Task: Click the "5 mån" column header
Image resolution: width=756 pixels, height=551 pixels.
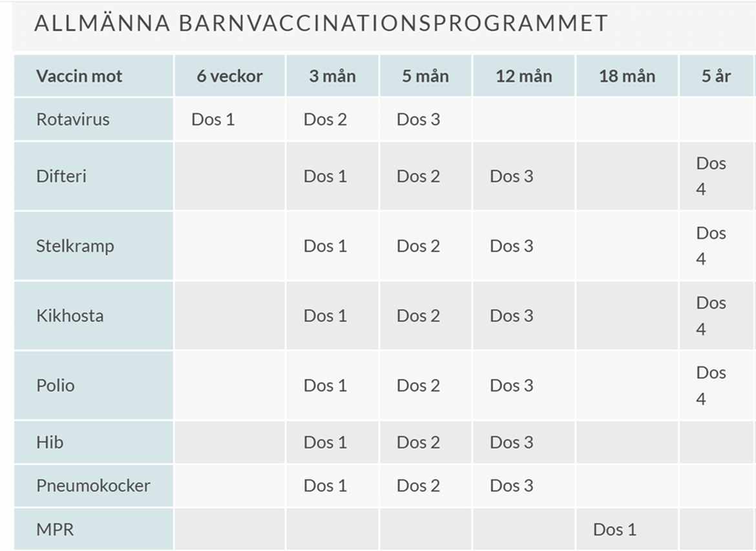Action: point(425,76)
